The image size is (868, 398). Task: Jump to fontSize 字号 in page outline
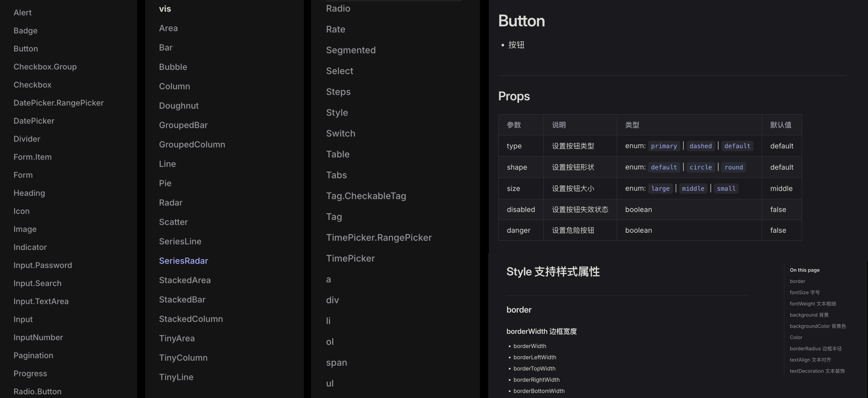point(804,292)
